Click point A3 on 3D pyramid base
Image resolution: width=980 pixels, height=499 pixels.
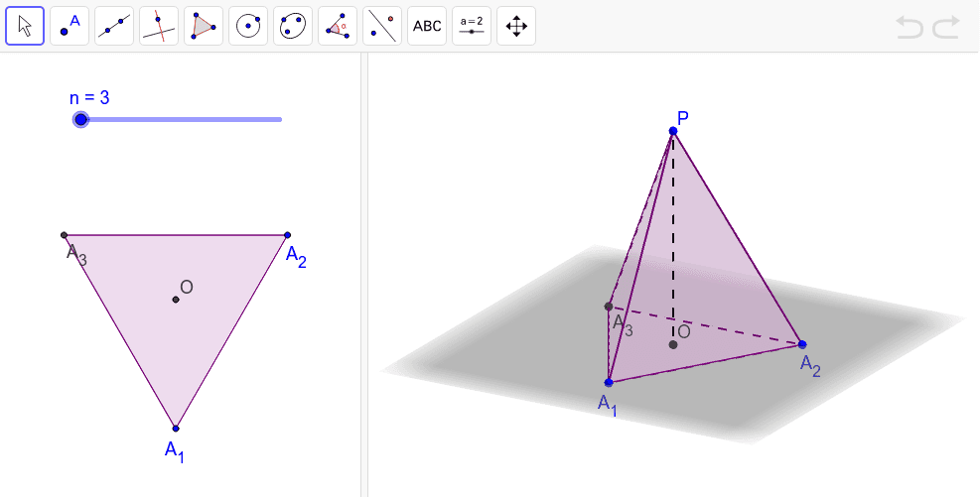pos(608,306)
